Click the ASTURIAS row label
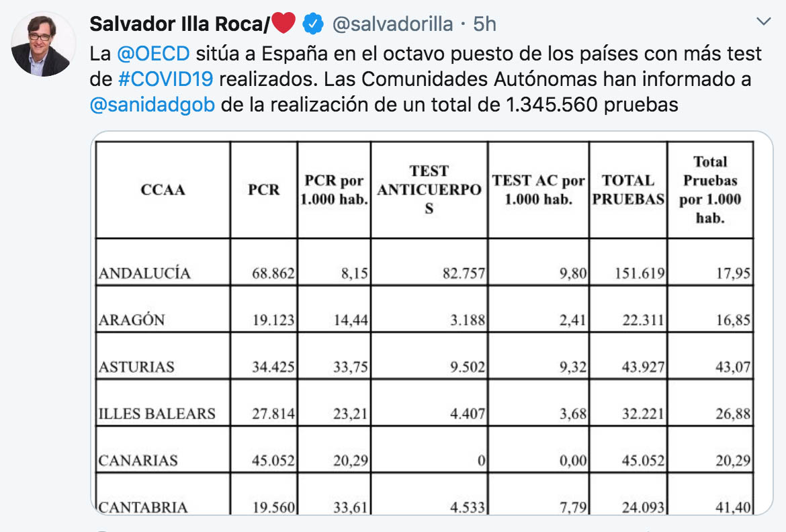Screen dimensions: 786x532 click(136, 367)
